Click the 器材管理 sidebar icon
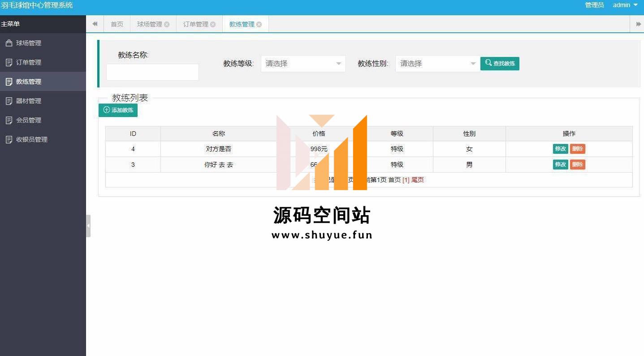The image size is (644, 356). (9, 101)
